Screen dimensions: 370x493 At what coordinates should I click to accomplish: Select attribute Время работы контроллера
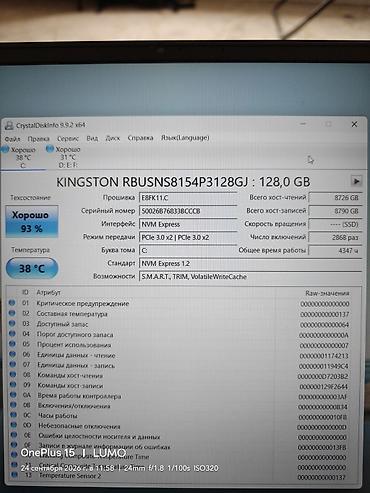tap(79, 396)
